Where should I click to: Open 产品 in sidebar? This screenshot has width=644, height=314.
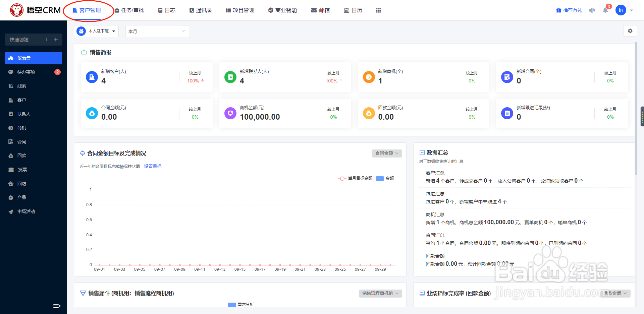[x=33, y=197]
